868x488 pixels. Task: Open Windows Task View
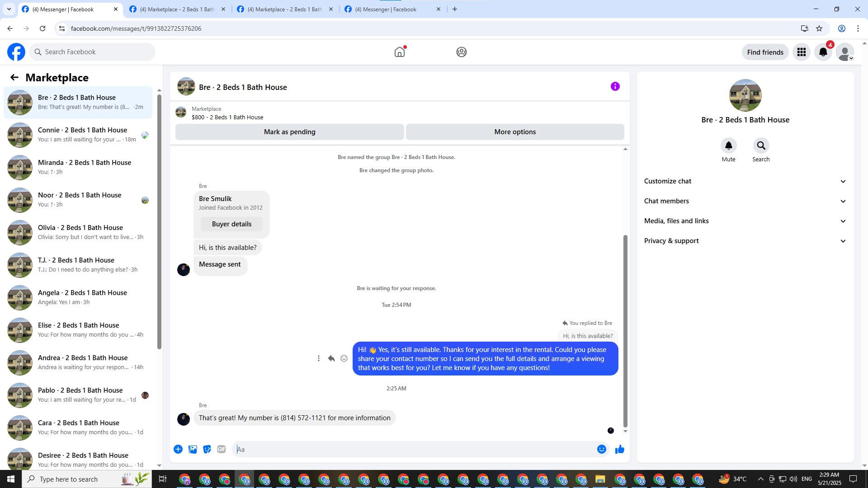pyautogui.click(x=163, y=479)
